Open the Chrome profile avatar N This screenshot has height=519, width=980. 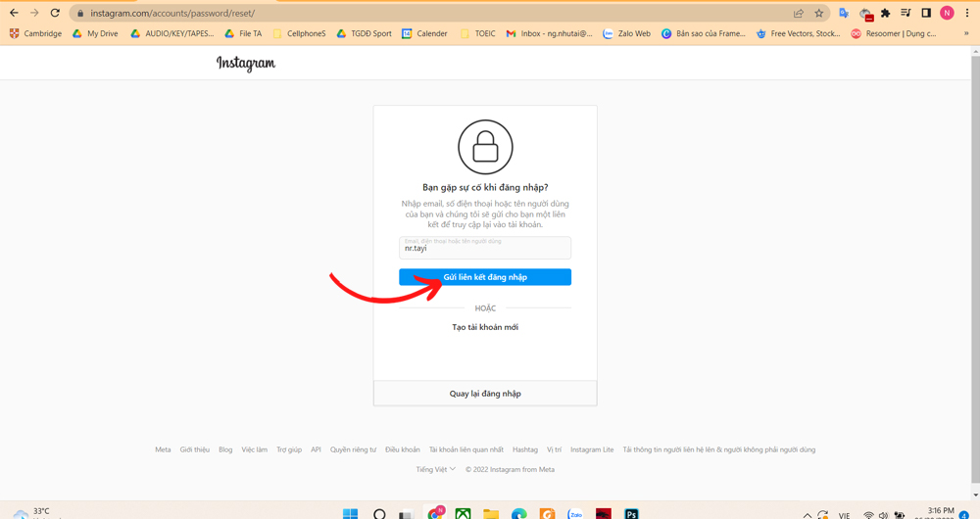click(x=947, y=13)
